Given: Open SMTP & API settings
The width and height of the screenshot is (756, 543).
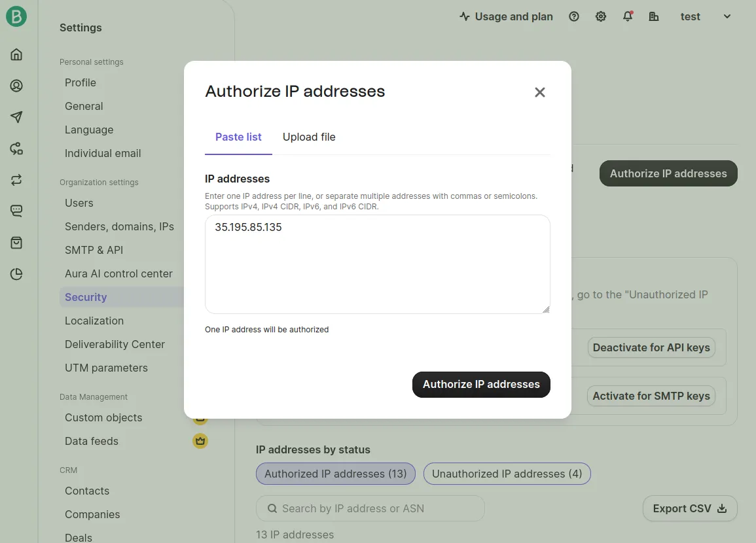Looking at the screenshot, I should pyautogui.click(x=94, y=250).
